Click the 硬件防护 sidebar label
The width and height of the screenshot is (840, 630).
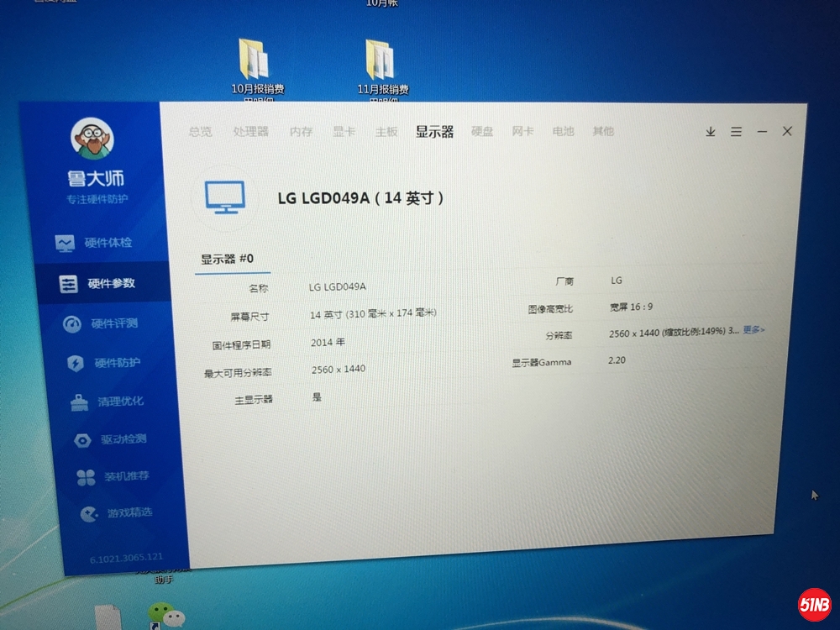click(x=118, y=363)
